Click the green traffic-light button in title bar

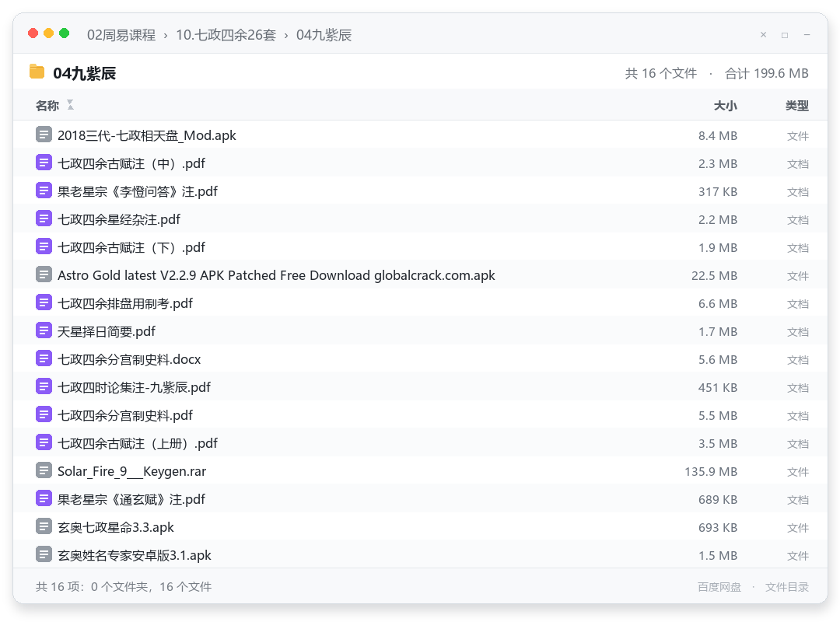[x=65, y=33]
